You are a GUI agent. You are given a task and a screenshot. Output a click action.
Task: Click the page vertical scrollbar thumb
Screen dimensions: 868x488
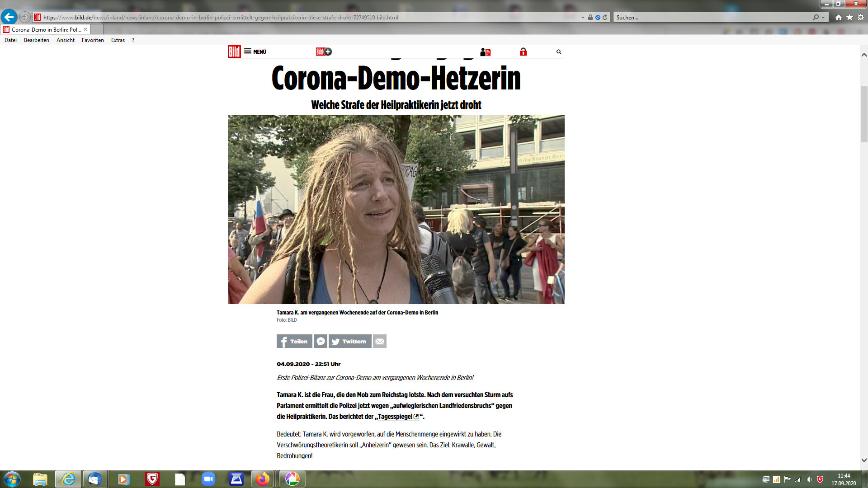tap(864, 114)
